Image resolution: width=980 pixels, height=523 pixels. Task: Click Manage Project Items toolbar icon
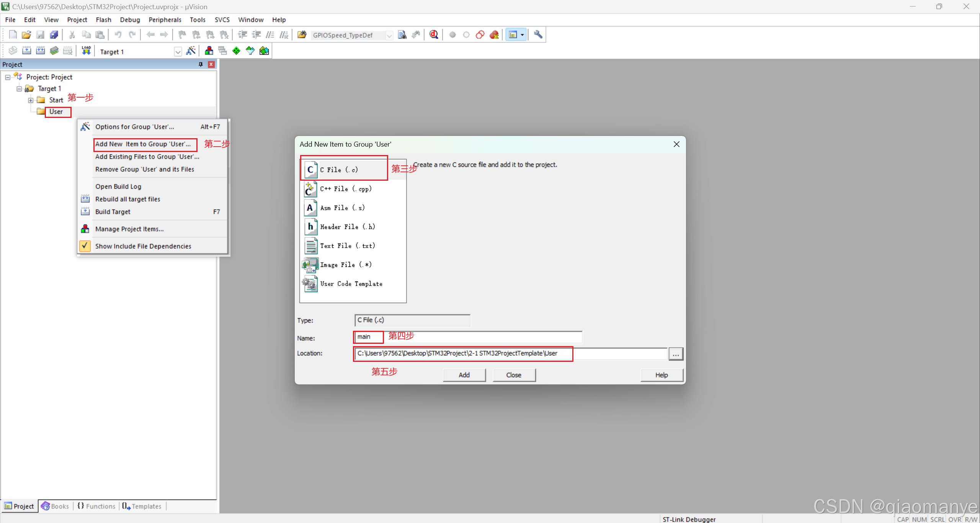point(209,51)
